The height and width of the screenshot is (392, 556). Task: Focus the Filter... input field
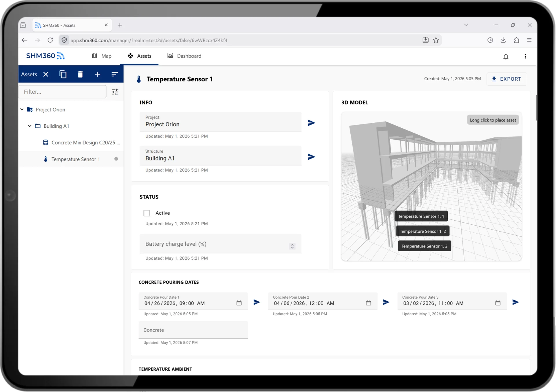click(x=62, y=92)
